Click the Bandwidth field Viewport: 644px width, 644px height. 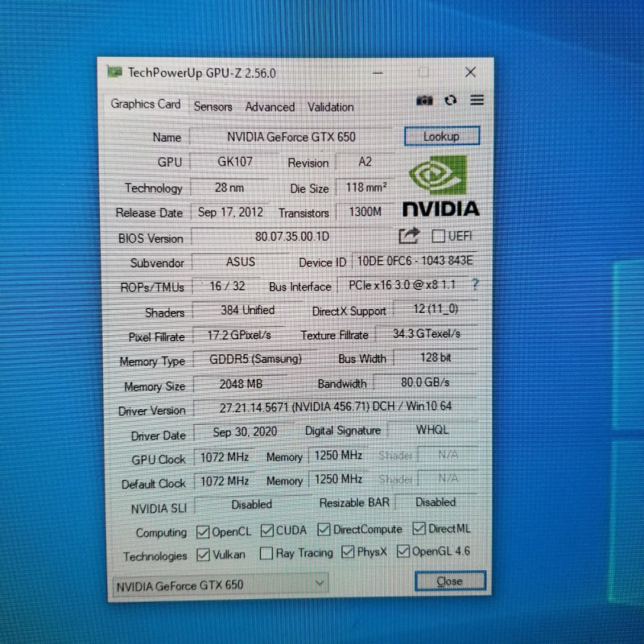pyautogui.click(x=426, y=383)
